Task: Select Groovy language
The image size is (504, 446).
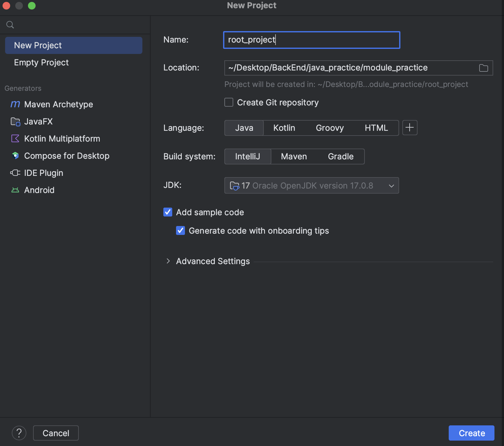Action: click(330, 128)
